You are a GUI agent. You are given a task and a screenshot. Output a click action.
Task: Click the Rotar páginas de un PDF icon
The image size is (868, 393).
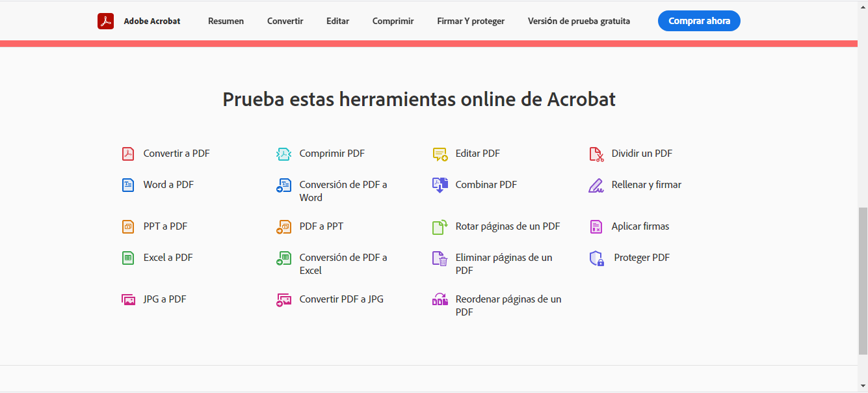click(x=440, y=227)
